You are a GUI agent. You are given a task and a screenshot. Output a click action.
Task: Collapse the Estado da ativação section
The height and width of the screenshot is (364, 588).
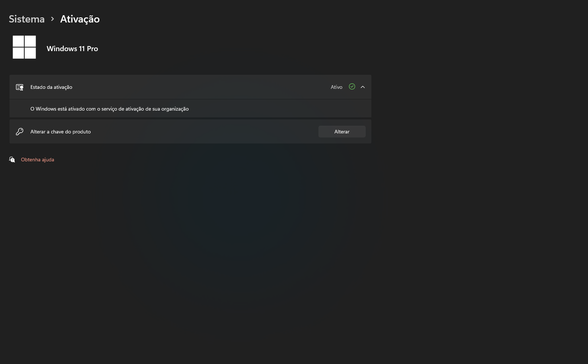(363, 87)
